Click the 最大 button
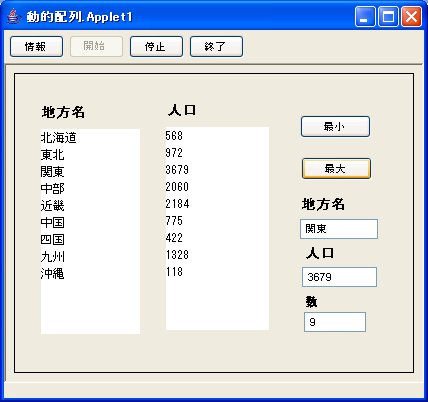The width and height of the screenshot is (428, 402). [x=336, y=169]
